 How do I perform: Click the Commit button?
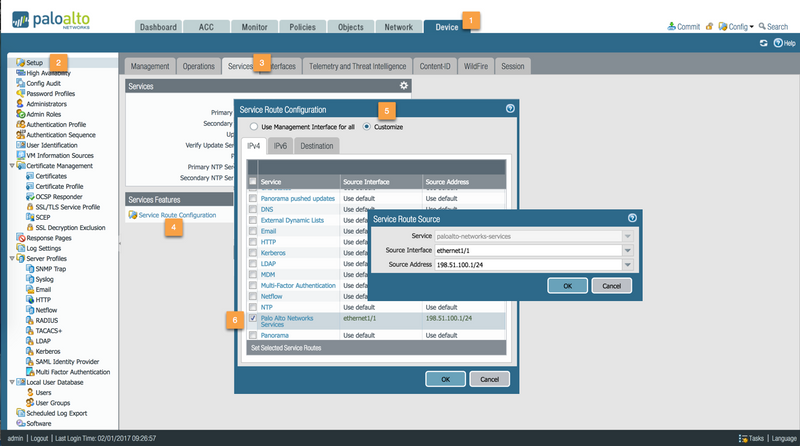click(x=684, y=27)
